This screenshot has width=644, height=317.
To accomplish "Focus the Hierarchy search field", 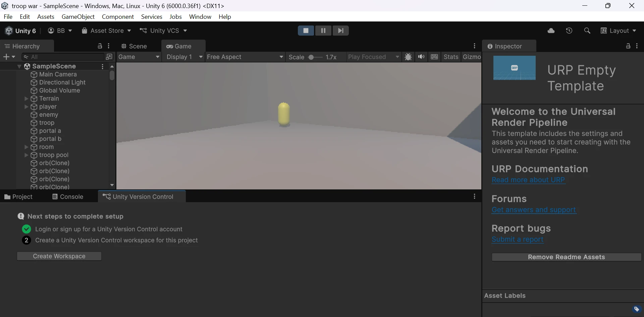I will pos(63,57).
